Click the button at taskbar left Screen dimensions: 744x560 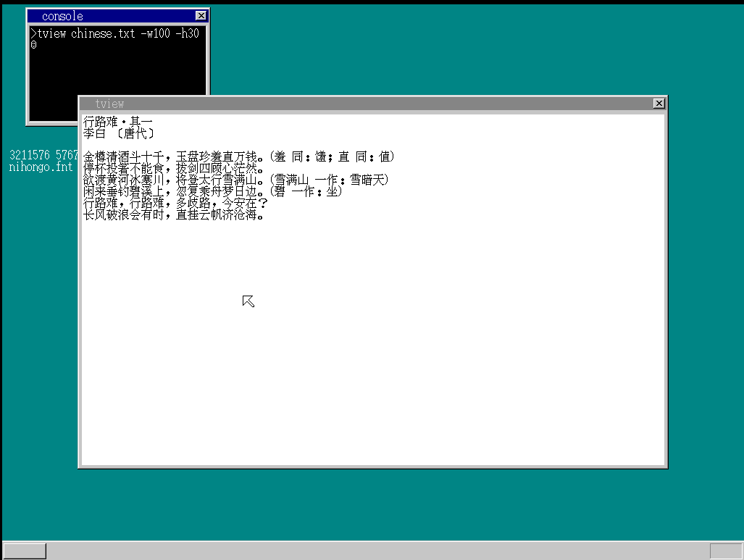(x=25, y=551)
